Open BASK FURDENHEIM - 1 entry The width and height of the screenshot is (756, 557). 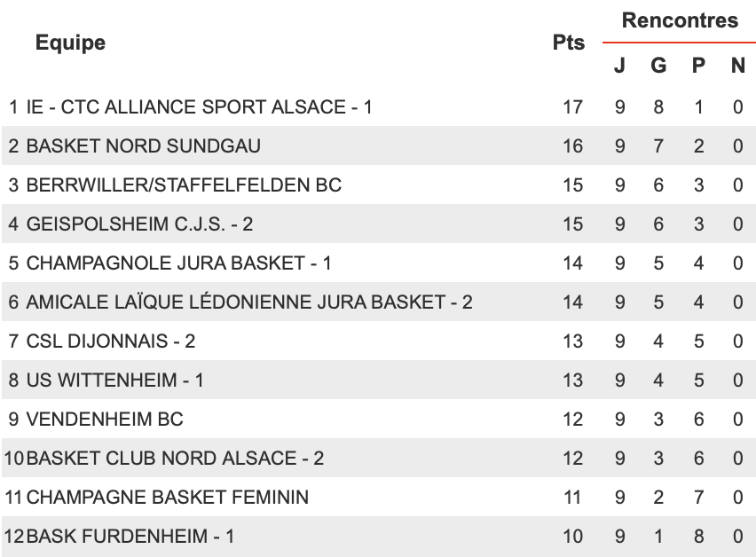[x=130, y=537]
